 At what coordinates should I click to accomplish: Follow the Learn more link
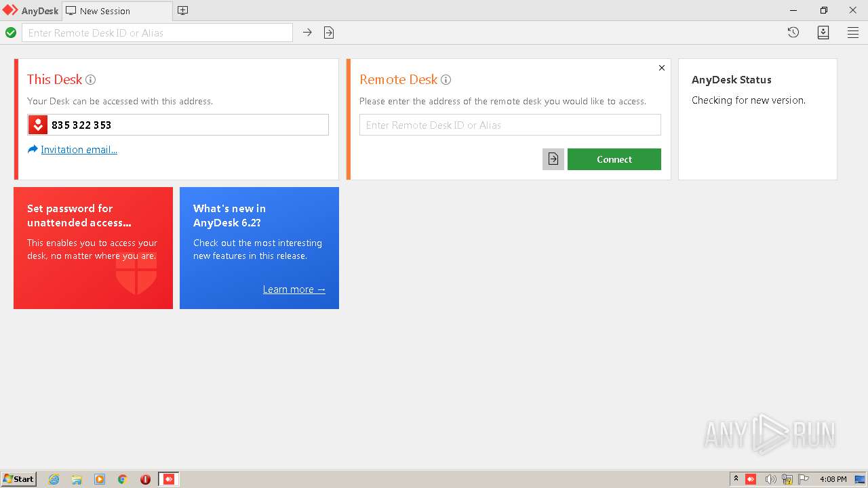(294, 289)
